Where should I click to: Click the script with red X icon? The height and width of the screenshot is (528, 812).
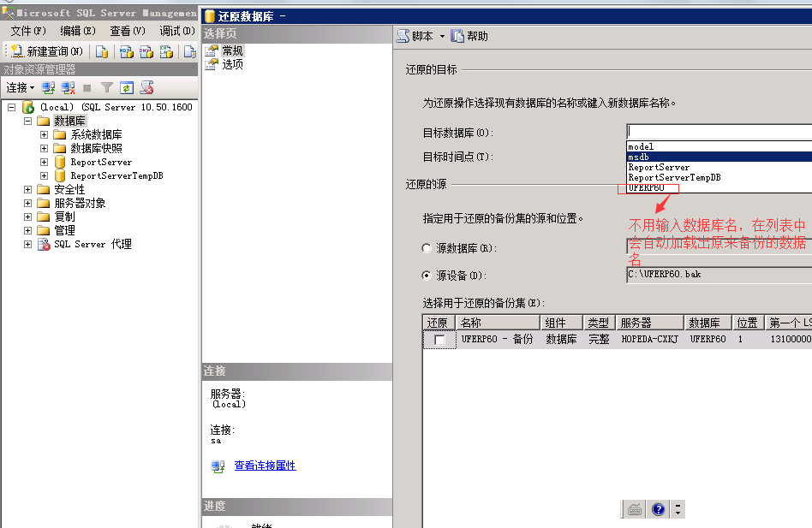[146, 88]
